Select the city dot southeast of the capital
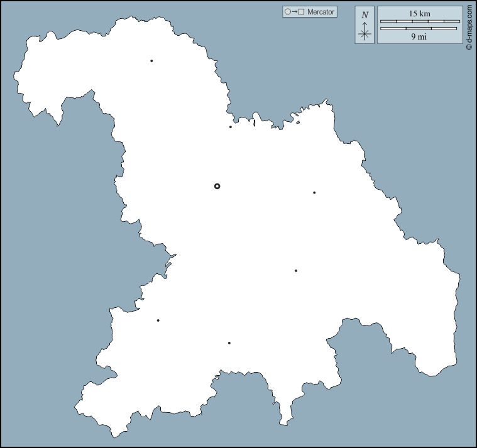This screenshot has width=477, height=448. click(x=296, y=271)
